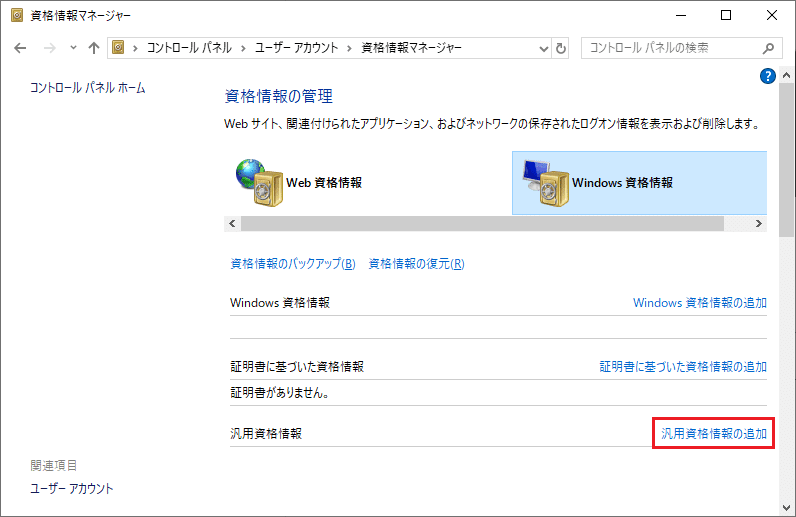Click the title bar safe icon
Viewport: 796px width, 517px height.
click(17, 15)
